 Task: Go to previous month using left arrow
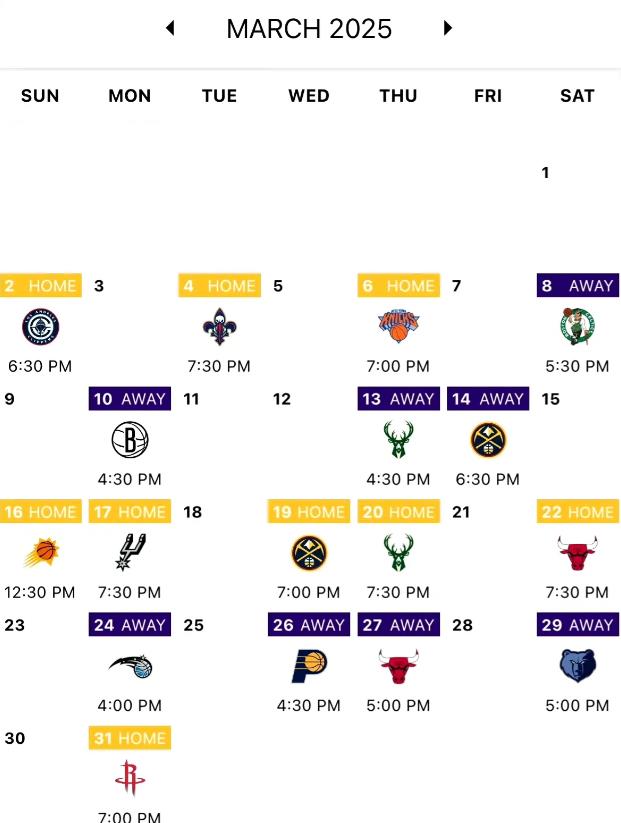[170, 28]
